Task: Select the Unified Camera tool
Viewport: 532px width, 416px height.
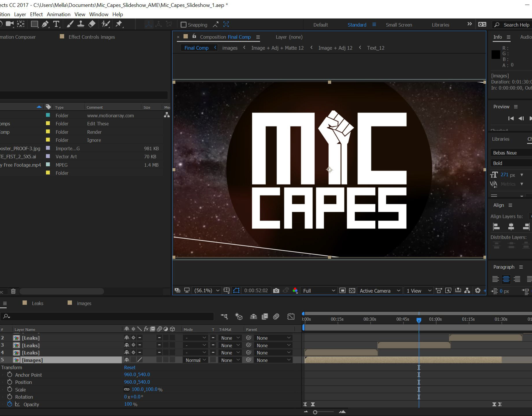Action: [x=9, y=24]
